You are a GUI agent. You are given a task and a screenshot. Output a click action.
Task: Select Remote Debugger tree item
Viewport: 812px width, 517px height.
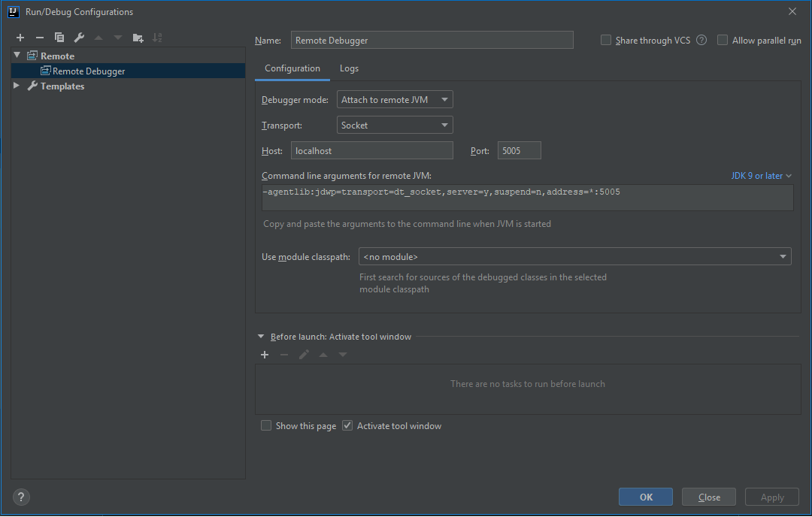point(128,71)
